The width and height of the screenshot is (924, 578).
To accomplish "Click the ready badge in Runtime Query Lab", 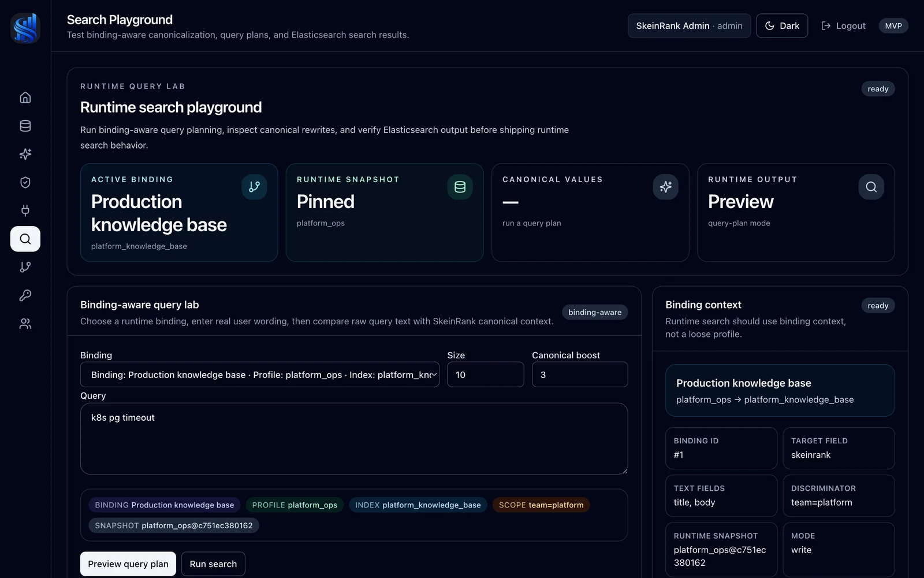I will click(x=878, y=89).
